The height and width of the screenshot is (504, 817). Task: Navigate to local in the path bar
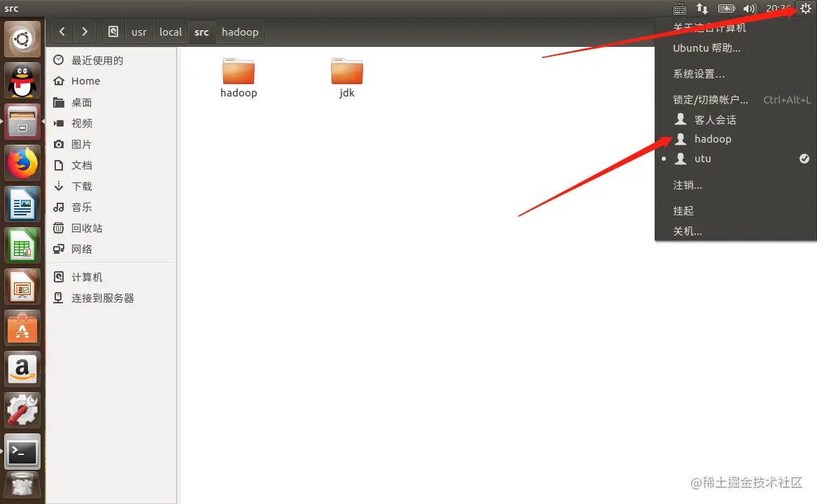click(171, 31)
